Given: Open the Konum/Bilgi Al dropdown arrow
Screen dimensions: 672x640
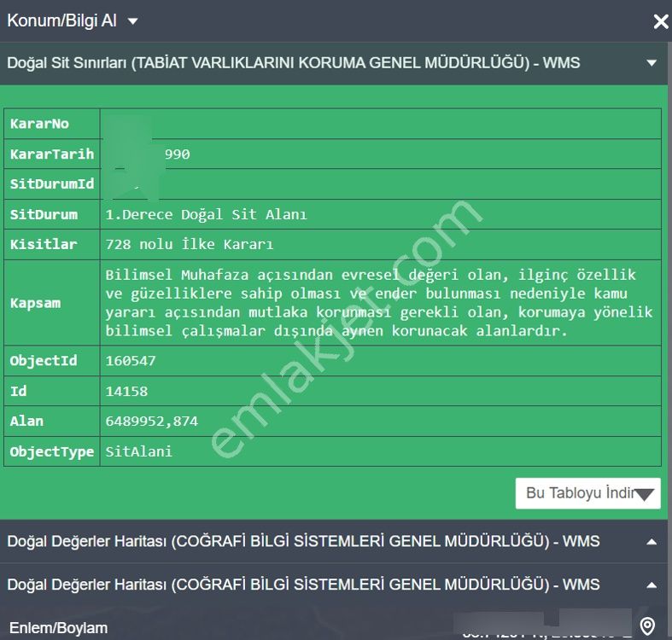Looking at the screenshot, I should [132, 21].
